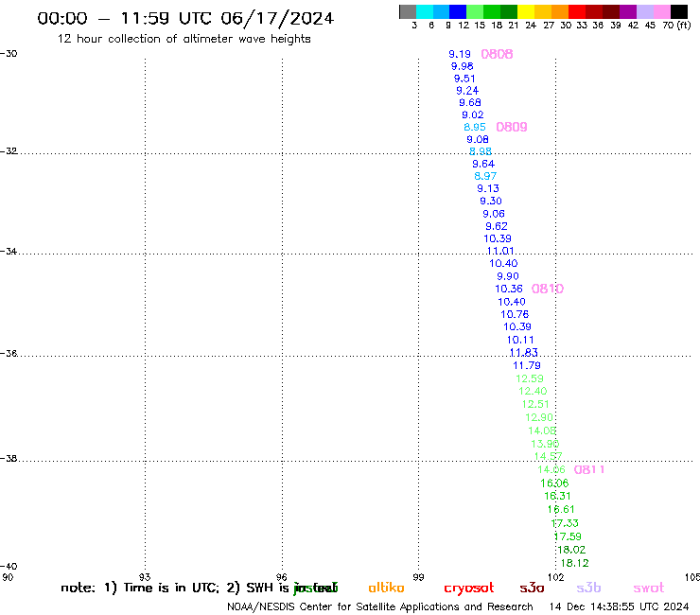This screenshot has height=615, width=700.
Task: Click the cyan 6 ft legend swatch
Action: point(425,11)
